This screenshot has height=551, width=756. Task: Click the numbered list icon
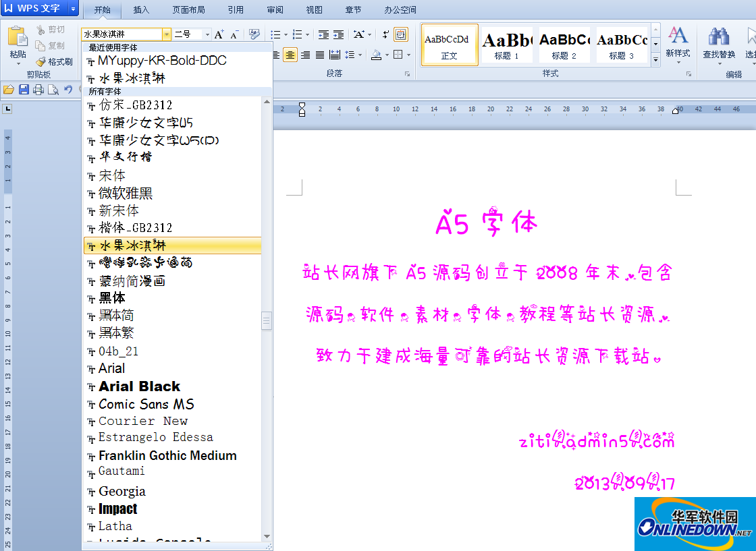pyautogui.click(x=298, y=34)
